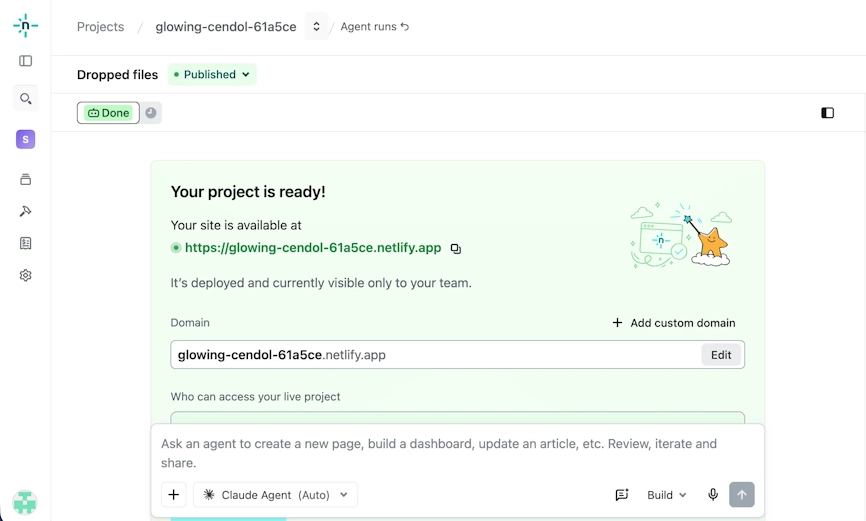866x521 pixels.
Task: Open the document list sidebar icon
Action: click(25, 244)
